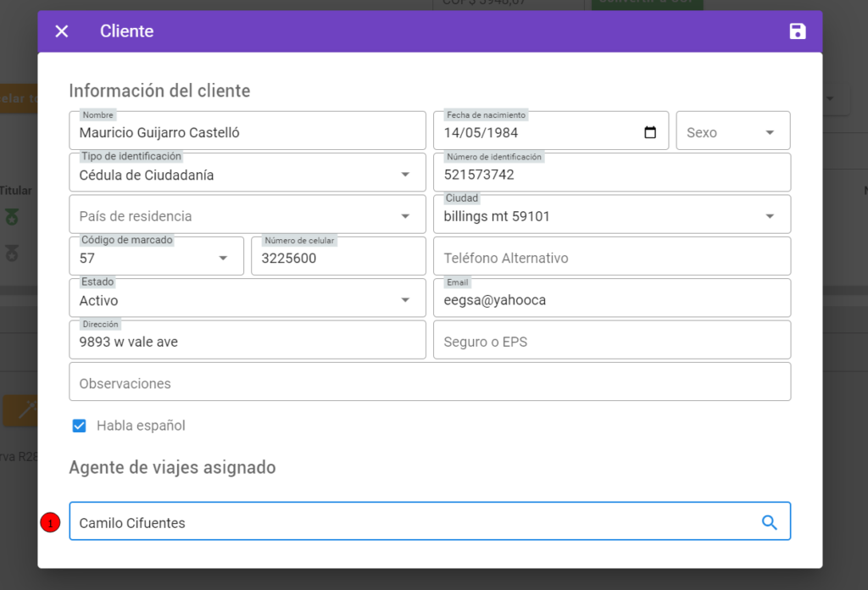Click the Seguro o EPS field
Screen dimensions: 868x590
[x=612, y=340]
